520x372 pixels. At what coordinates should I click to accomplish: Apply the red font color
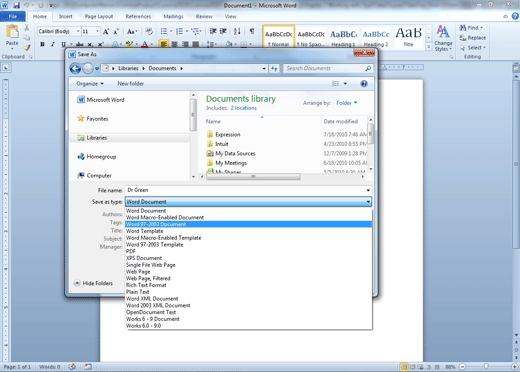coord(145,44)
